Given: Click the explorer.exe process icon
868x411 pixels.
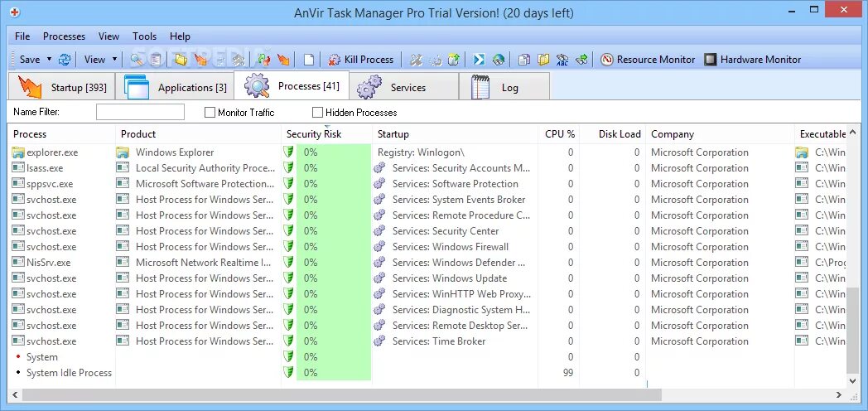Looking at the screenshot, I should (18, 152).
